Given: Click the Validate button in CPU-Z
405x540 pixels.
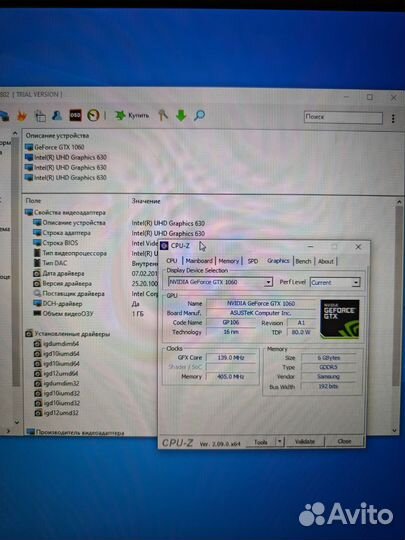Looking at the screenshot, I should tap(305, 442).
